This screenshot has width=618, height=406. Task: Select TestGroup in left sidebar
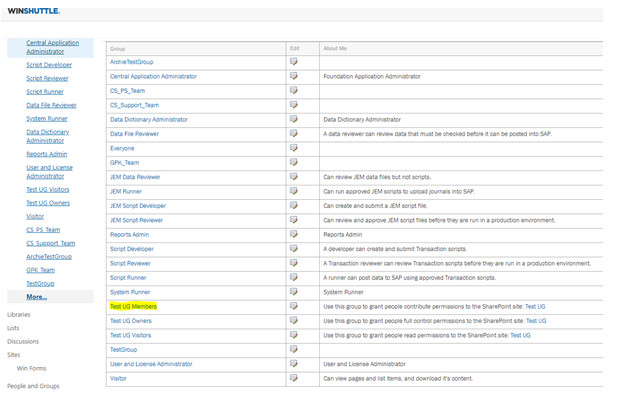40,283
